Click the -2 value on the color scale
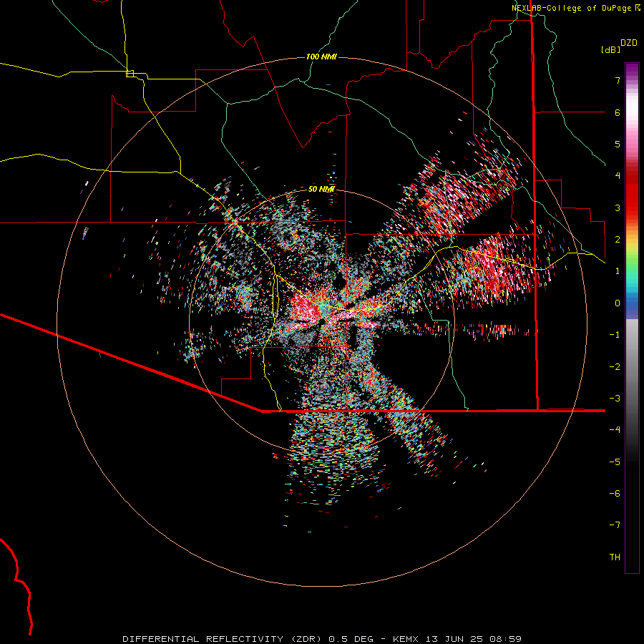Screen dimensions: 644x644 tap(615, 367)
